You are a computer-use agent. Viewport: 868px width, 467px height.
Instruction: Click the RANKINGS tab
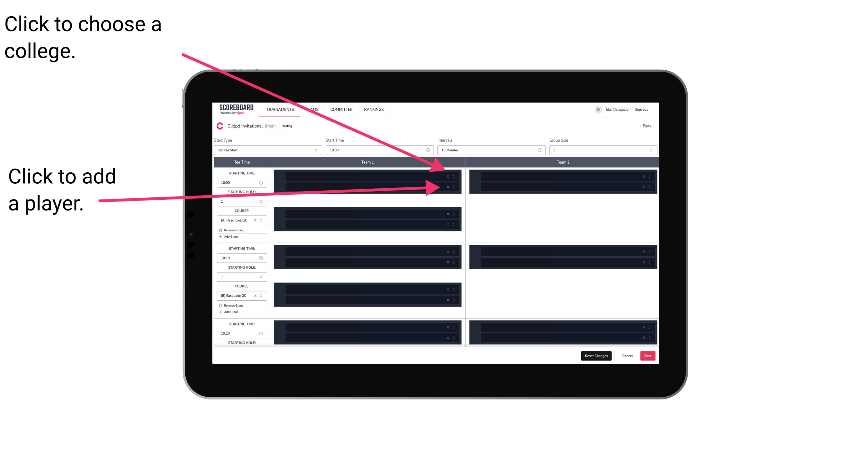pyautogui.click(x=374, y=109)
